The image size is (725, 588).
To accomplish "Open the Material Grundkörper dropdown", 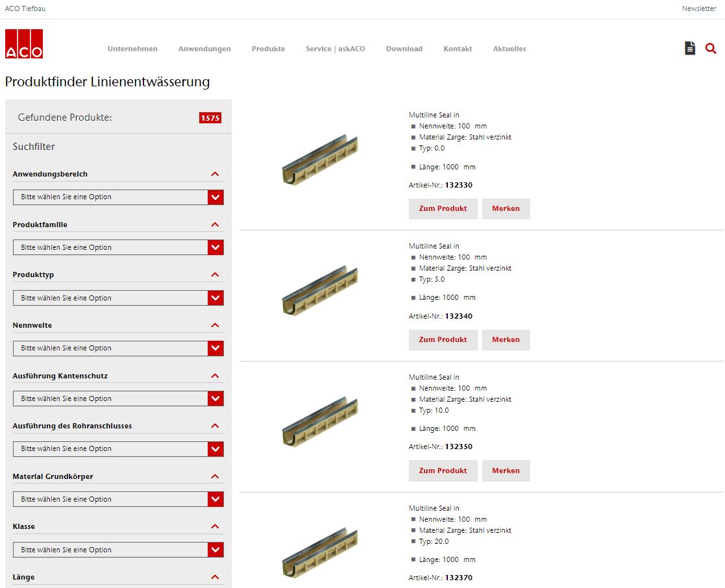I will [x=118, y=499].
